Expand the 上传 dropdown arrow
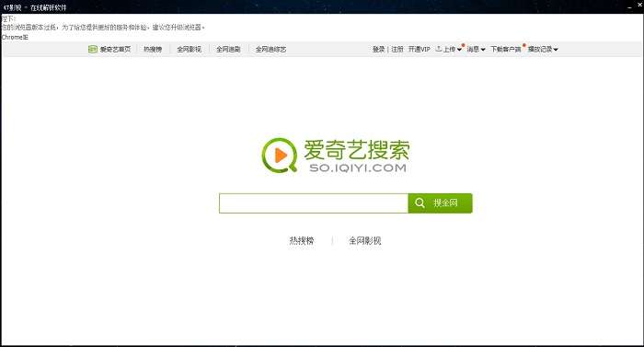 [459, 50]
